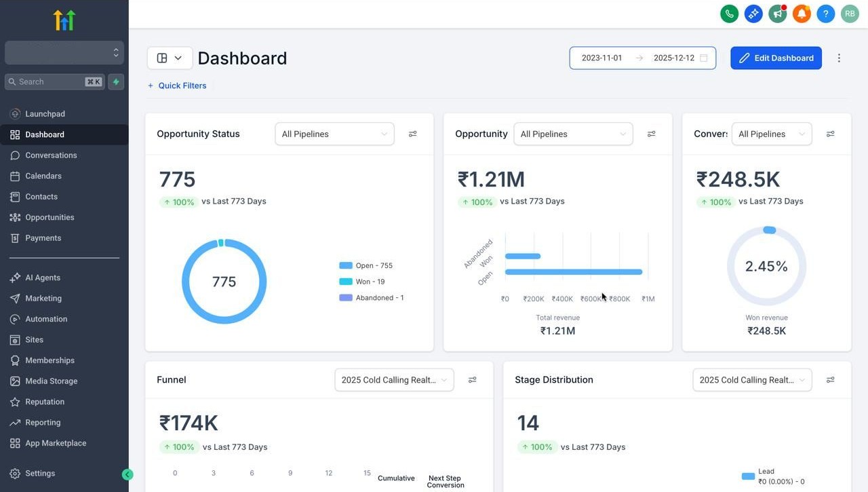
Task: Click the green lightning quick actions icon
Action: 116,81
